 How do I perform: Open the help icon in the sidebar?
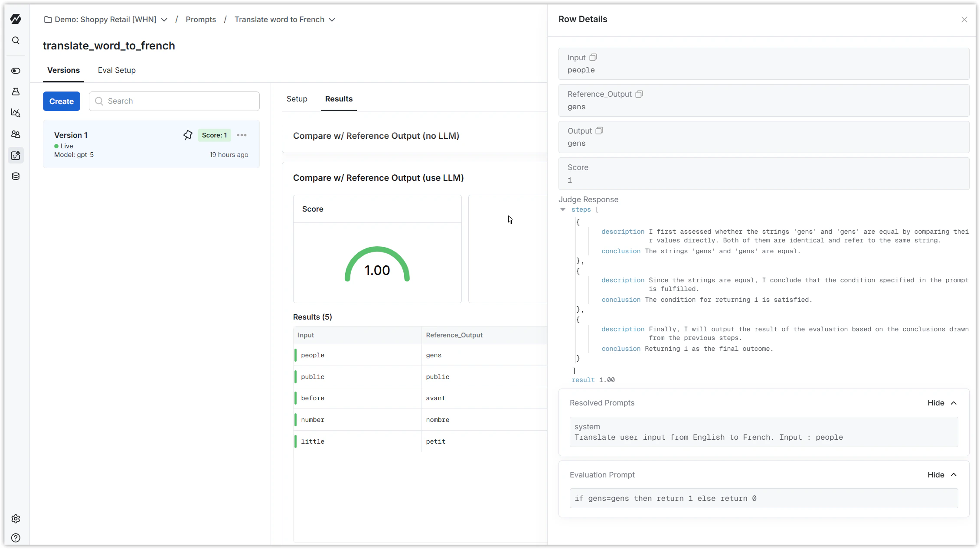click(16, 538)
